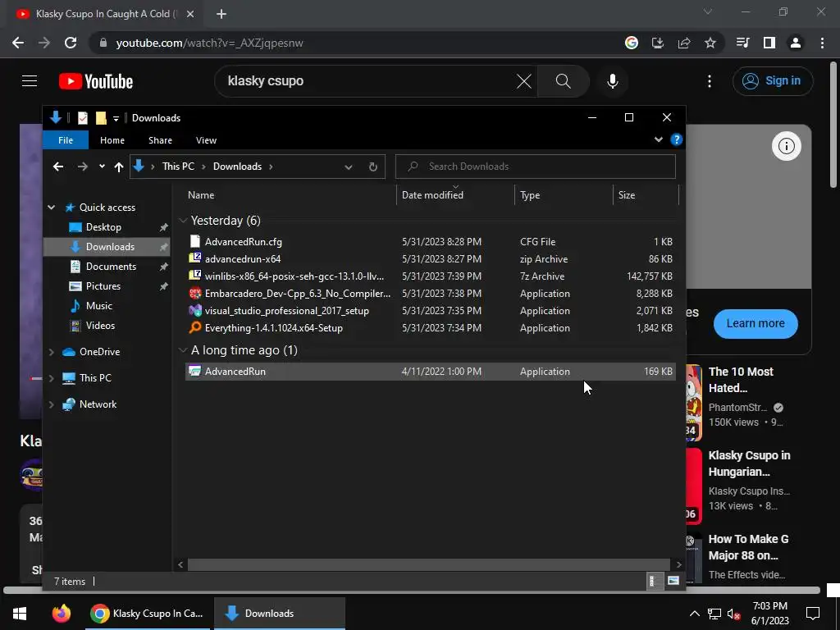
Task: Toggle Chrome's side panel icon
Action: pos(769,43)
